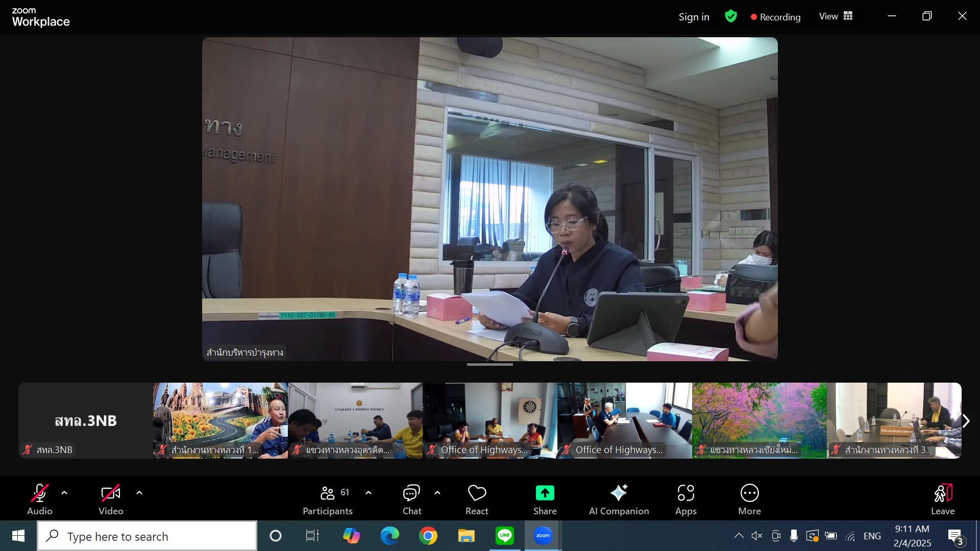Expand video settings arrow next to Video
The image size is (980, 551).
point(139,493)
